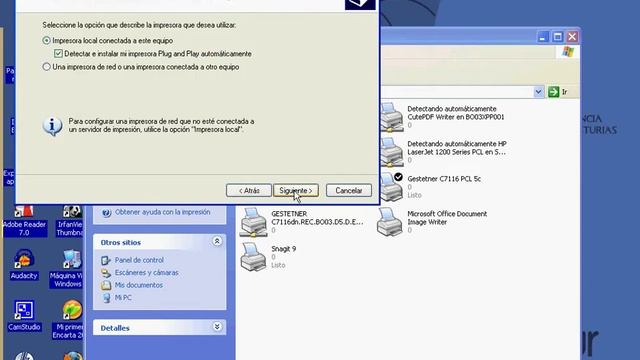640x360 pixels.
Task: Click the Escáneres y cámaras icon
Action: 106,273
